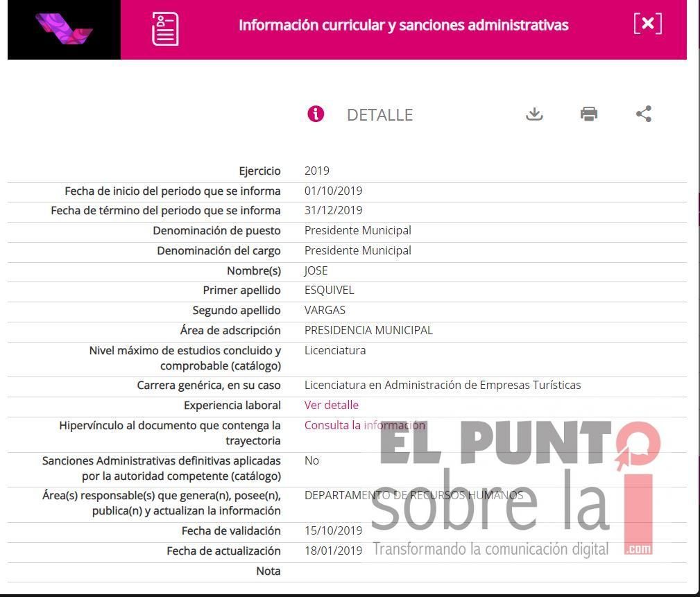Open the 'Ver detalle' link for Experiencia laboral
This screenshot has width=700, height=597.
coord(331,405)
